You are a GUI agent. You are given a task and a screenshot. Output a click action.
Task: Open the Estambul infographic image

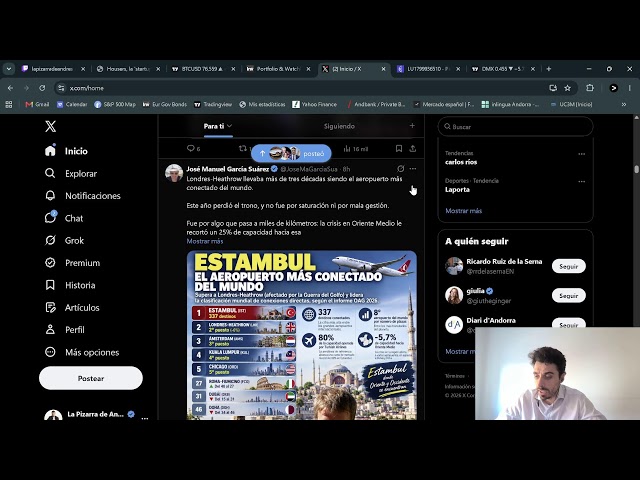tap(302, 335)
